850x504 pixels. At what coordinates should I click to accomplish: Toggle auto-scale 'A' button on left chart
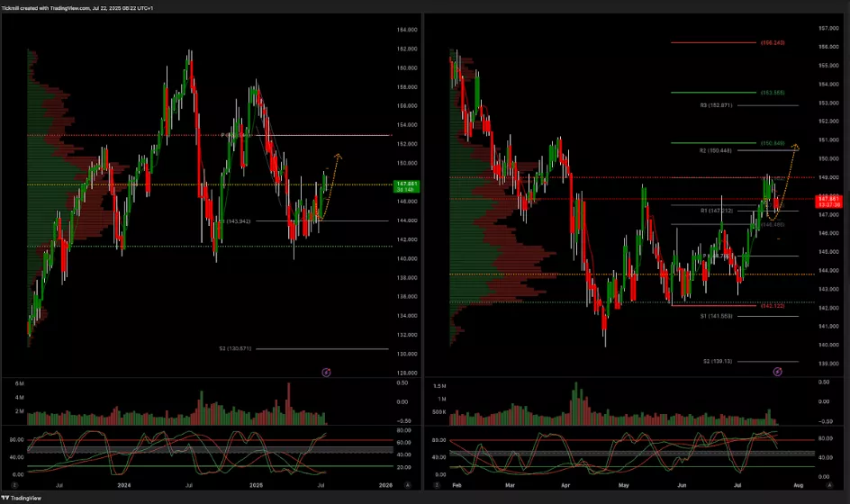point(407,484)
